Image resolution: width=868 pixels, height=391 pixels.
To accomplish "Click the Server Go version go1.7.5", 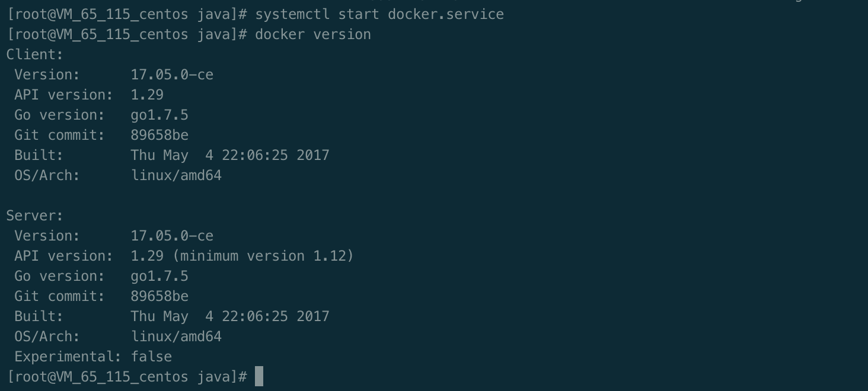I will (159, 276).
